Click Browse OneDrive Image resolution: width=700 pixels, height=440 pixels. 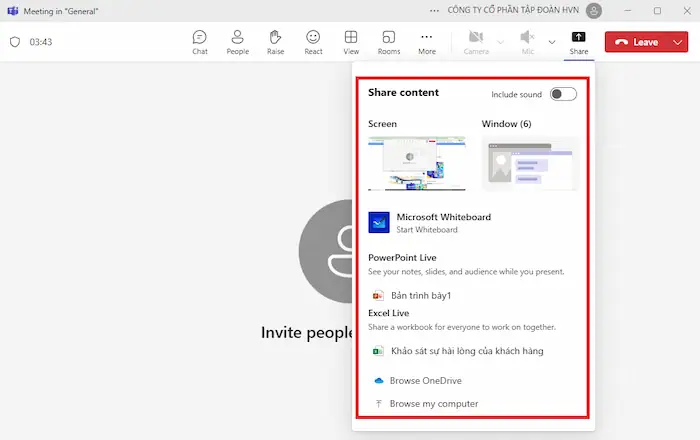point(425,381)
